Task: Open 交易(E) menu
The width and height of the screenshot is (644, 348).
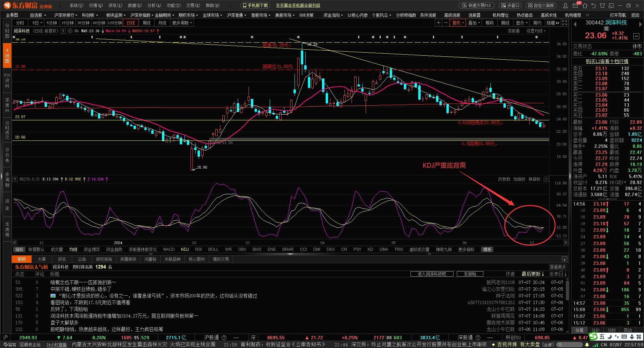Action: [x=193, y=5]
